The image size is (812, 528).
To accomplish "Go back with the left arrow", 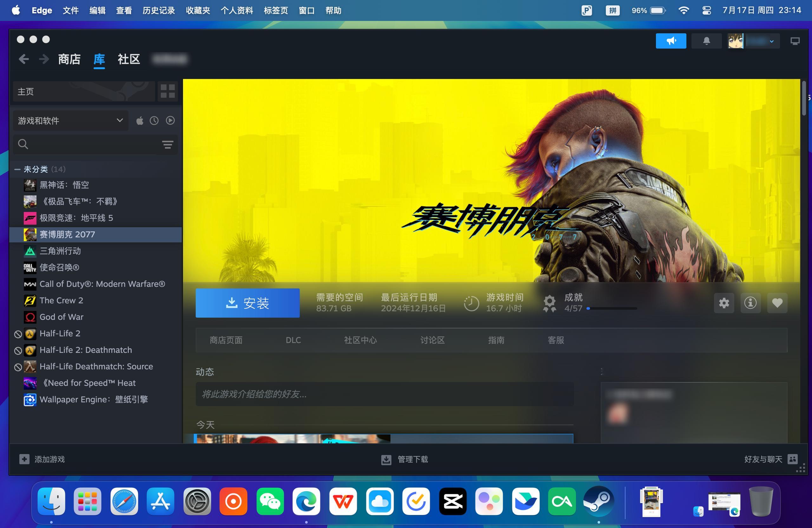I will point(23,59).
